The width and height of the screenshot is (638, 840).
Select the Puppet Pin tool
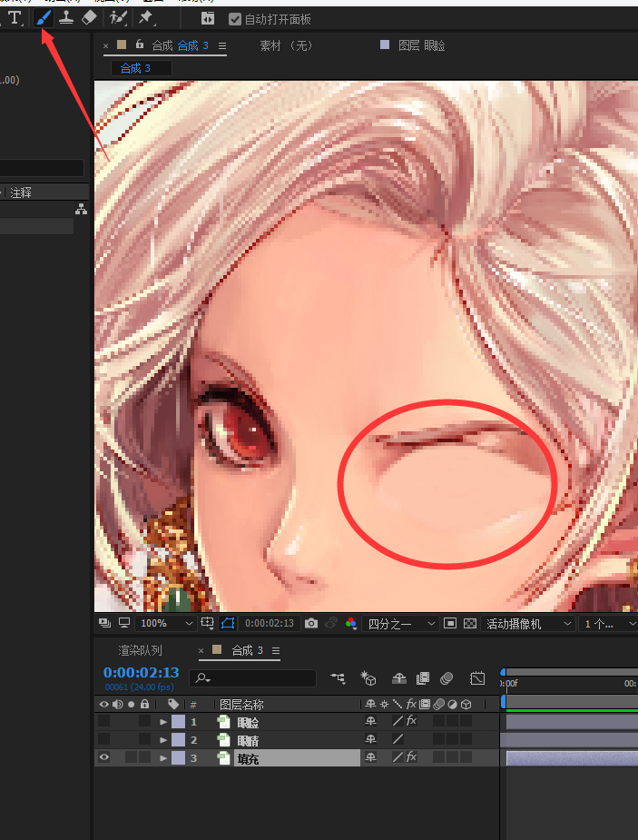tap(145, 18)
